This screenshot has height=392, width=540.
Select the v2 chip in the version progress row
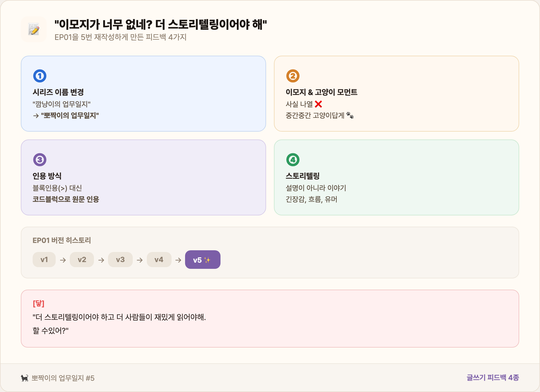click(x=82, y=259)
